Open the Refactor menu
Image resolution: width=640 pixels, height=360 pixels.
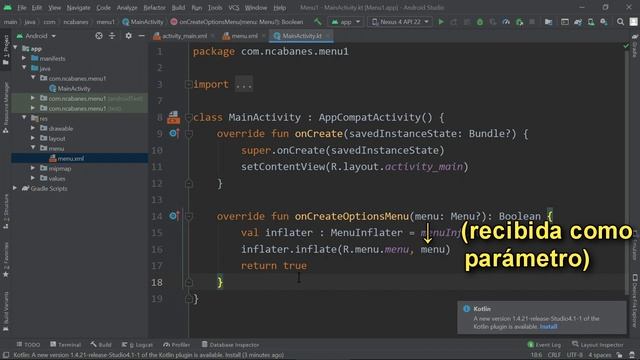(154, 7)
